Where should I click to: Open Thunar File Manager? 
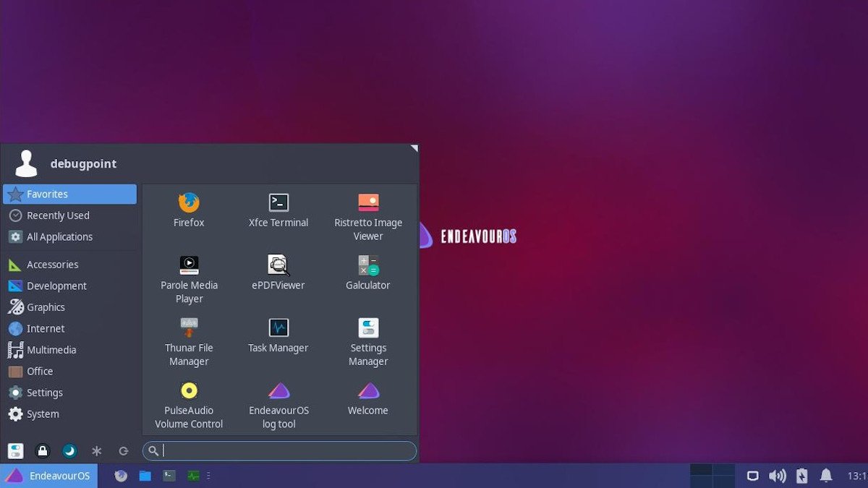tap(189, 335)
